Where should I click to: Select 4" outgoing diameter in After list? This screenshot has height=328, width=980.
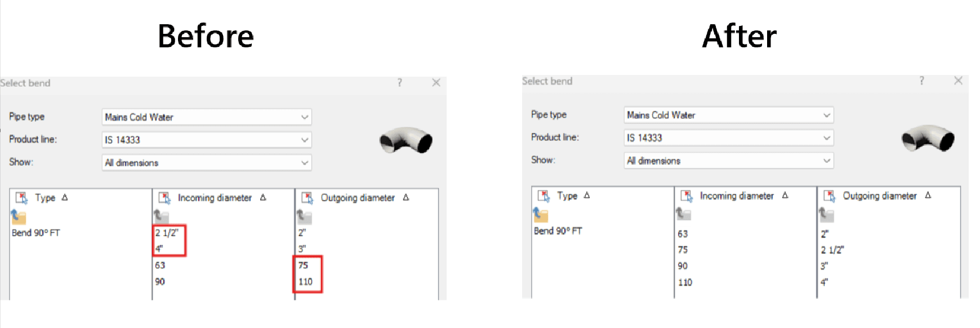pyautogui.click(x=824, y=282)
